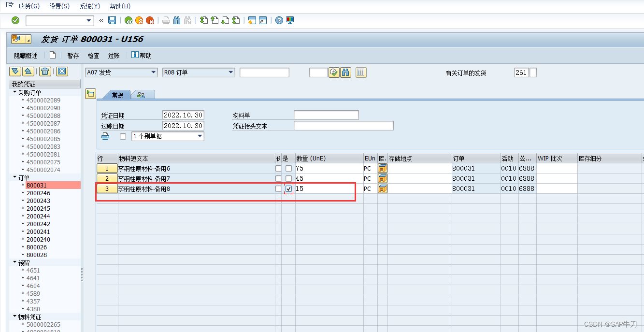Image resolution: width=644 pixels, height=332 pixels.
Task: Collapse the 采购订单 tree node
Action: (x=14, y=92)
